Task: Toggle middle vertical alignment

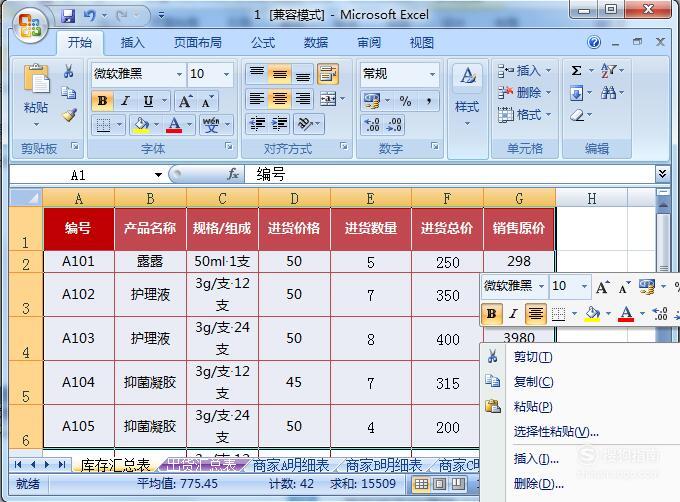Action: coord(280,75)
